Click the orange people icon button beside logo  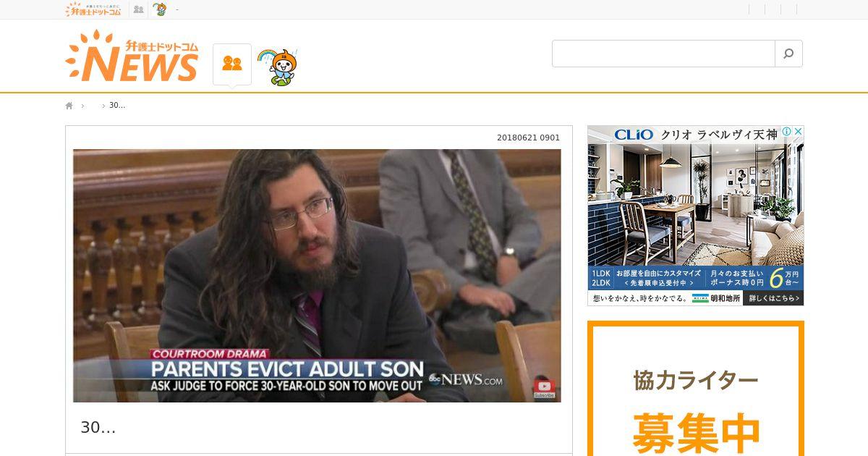click(x=232, y=64)
